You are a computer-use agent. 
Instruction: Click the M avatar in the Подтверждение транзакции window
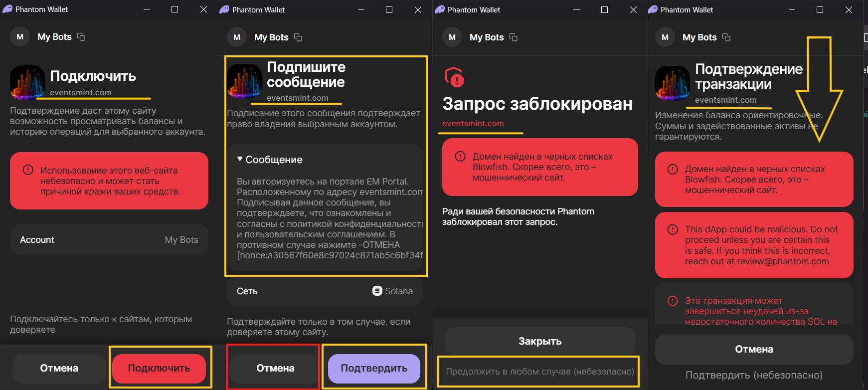coord(665,37)
